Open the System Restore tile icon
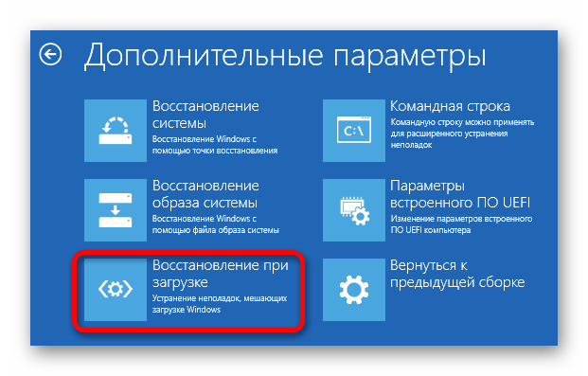Screen dimensions: 588x376 116,131
